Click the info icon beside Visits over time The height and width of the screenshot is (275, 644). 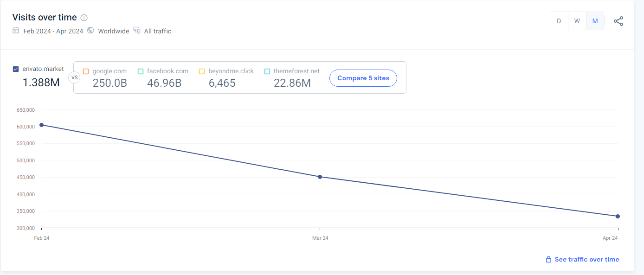[84, 18]
